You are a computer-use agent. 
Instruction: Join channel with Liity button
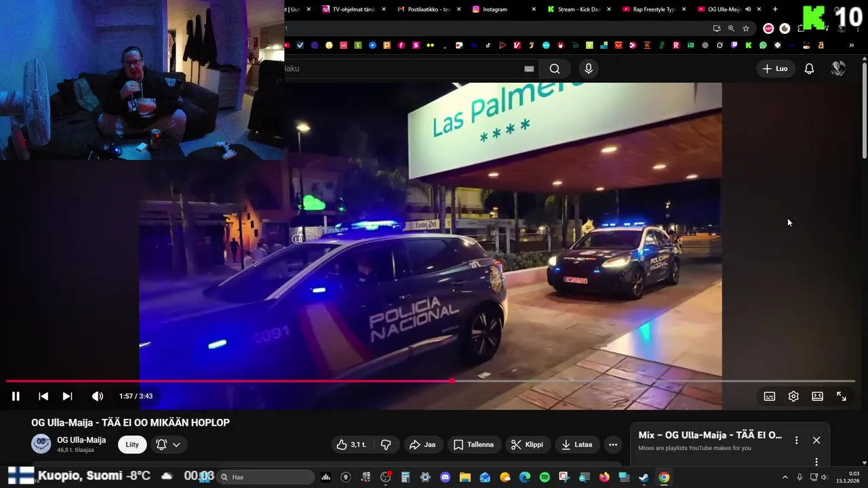click(132, 445)
